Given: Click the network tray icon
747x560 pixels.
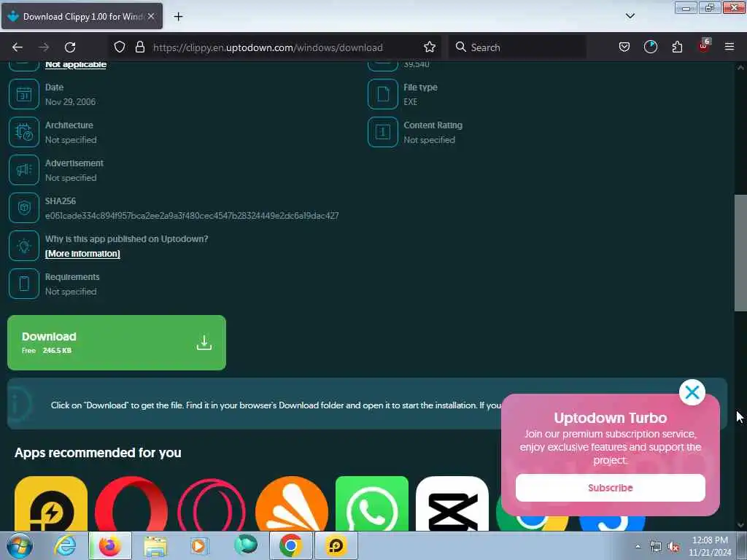Looking at the screenshot, I should 656,547.
